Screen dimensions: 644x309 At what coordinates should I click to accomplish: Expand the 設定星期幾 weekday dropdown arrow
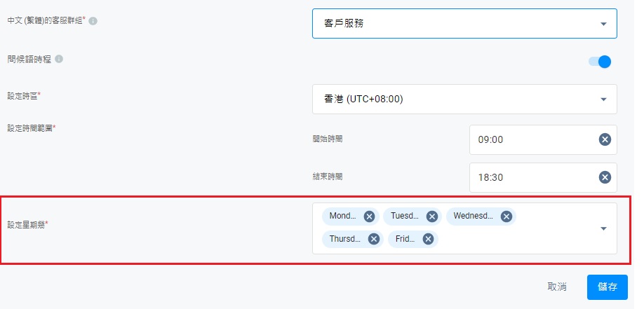point(603,228)
